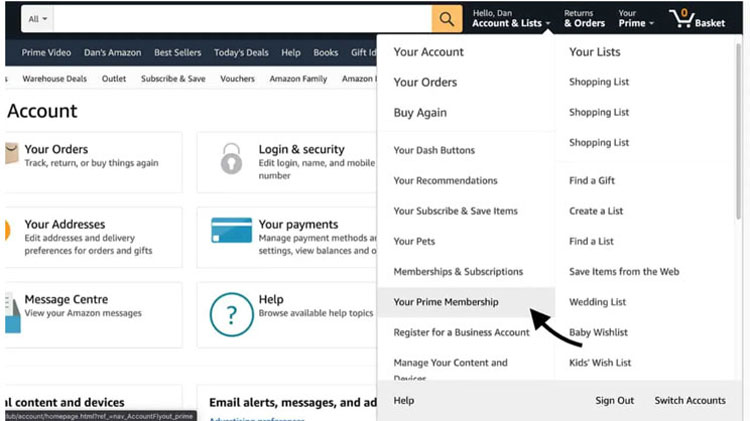Open Create a List
The image size is (750, 421).
(596, 211)
